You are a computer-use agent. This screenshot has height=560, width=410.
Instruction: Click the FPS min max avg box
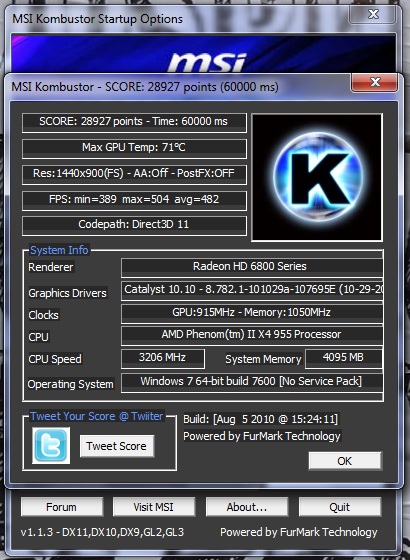(x=134, y=200)
